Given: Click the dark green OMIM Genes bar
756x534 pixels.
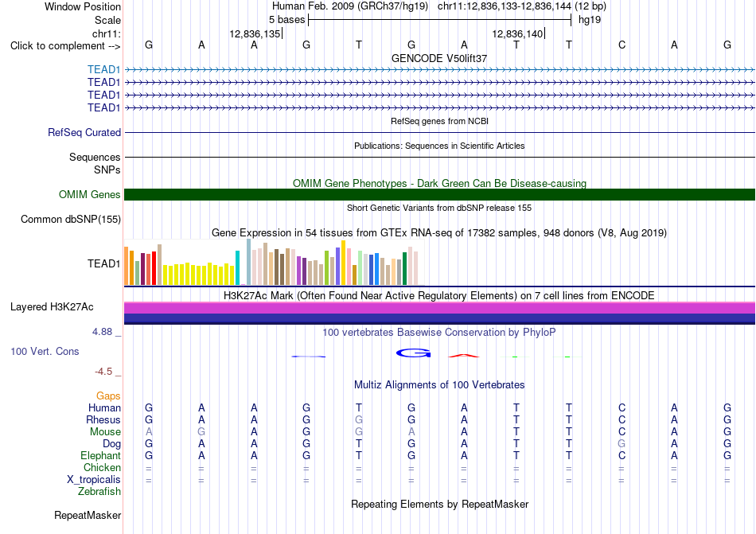Looking at the screenshot, I should (439, 194).
